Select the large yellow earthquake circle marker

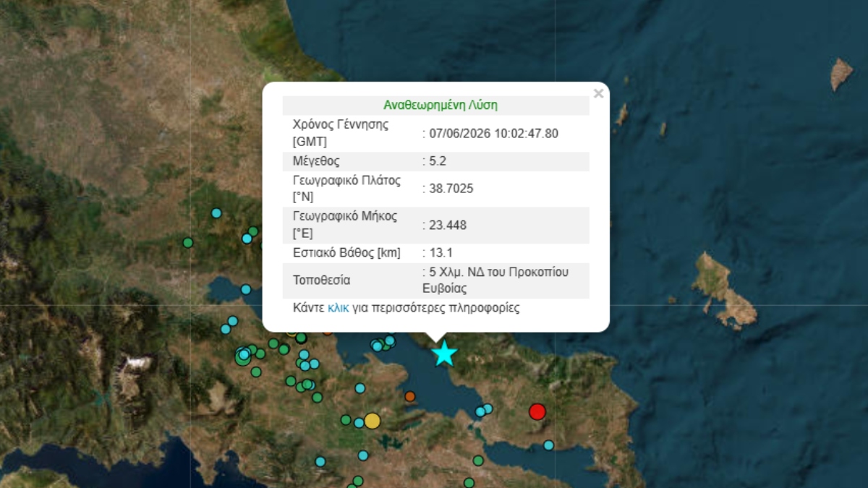tap(372, 421)
